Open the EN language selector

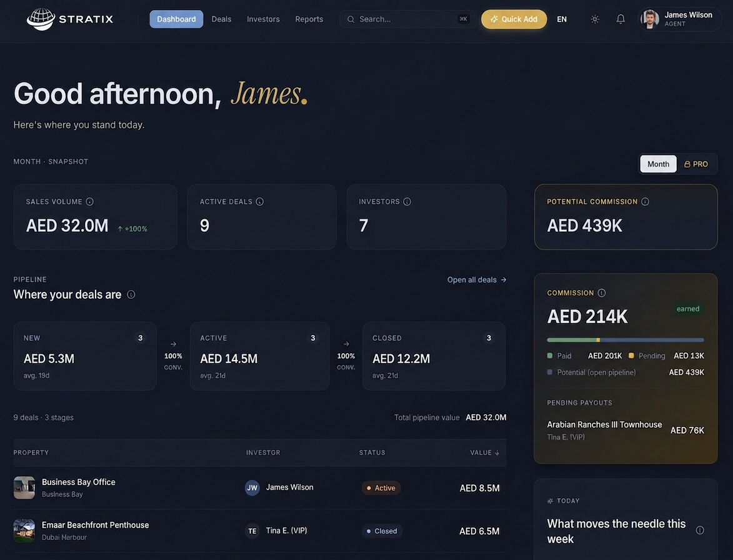tap(562, 19)
